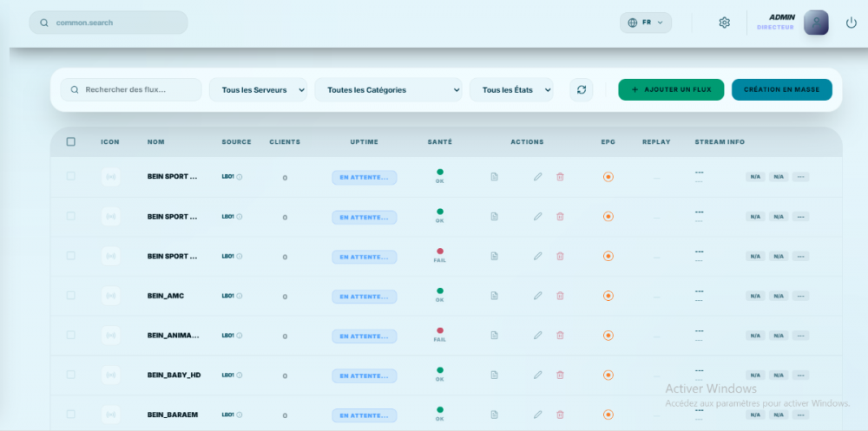Open settings via the gear icon

tap(724, 23)
